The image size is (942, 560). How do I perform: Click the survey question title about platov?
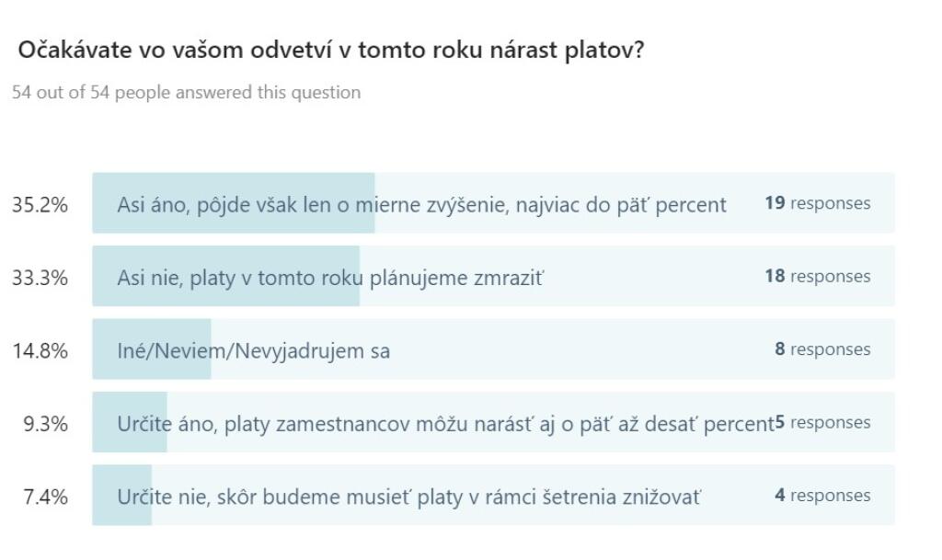point(331,50)
